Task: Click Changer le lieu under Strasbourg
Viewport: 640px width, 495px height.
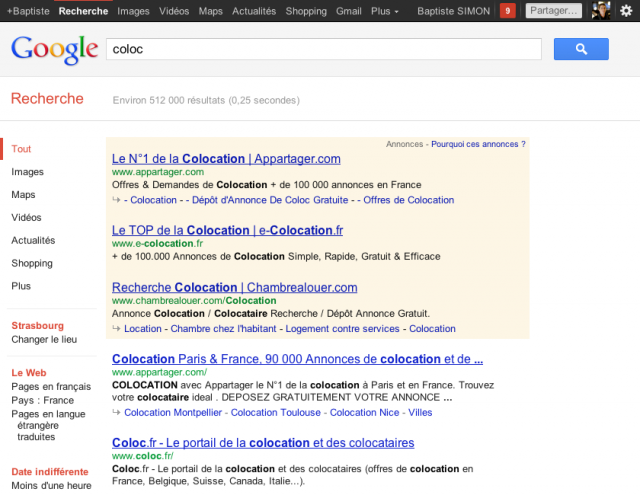Action: point(44,340)
